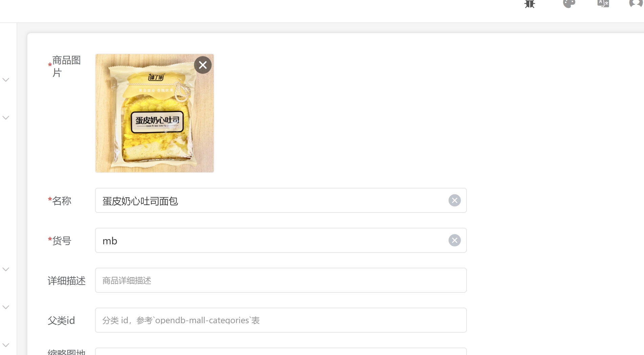This screenshot has height=355, width=644.
Task: Focus the 货号 input containing mb
Action: [281, 240]
